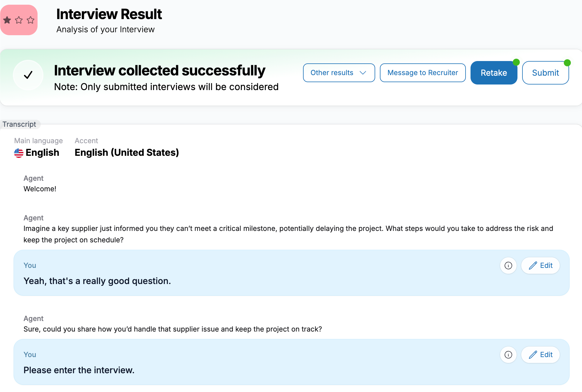Click the success checkmark circle icon
This screenshot has height=392, width=582.
[28, 75]
